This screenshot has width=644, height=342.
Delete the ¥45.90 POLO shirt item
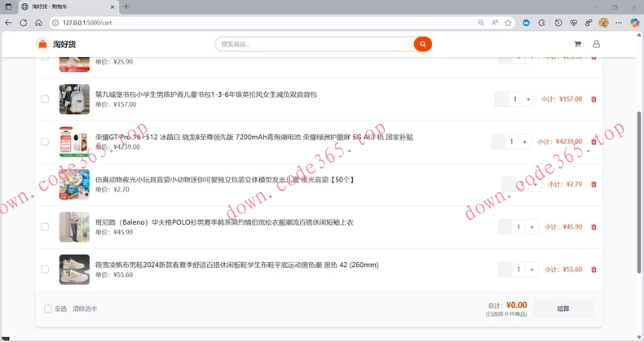point(593,226)
